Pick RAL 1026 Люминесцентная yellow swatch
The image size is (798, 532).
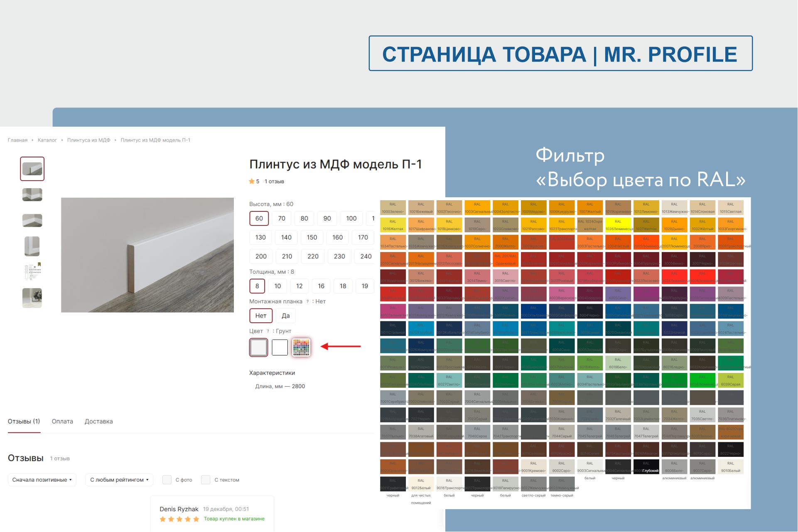618,225
